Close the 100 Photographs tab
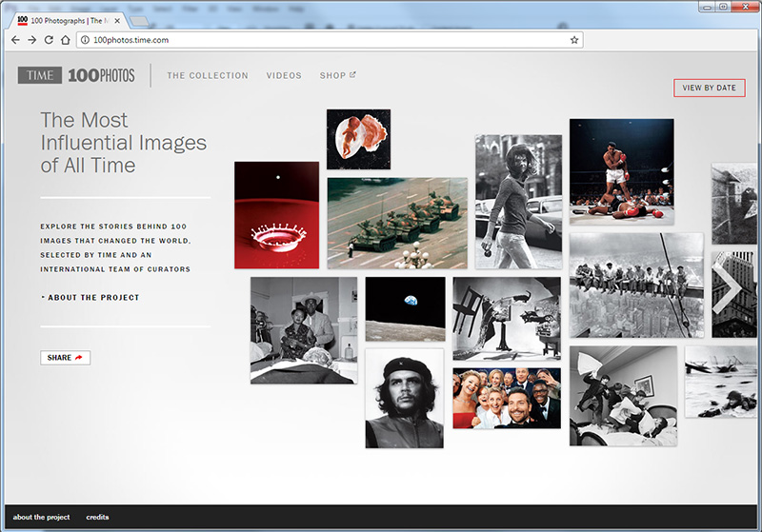Screen dimensions: 762x532 tap(117, 21)
